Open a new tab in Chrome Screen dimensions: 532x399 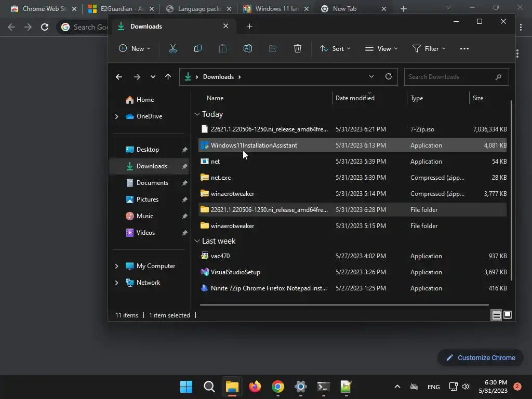pyautogui.click(x=403, y=9)
